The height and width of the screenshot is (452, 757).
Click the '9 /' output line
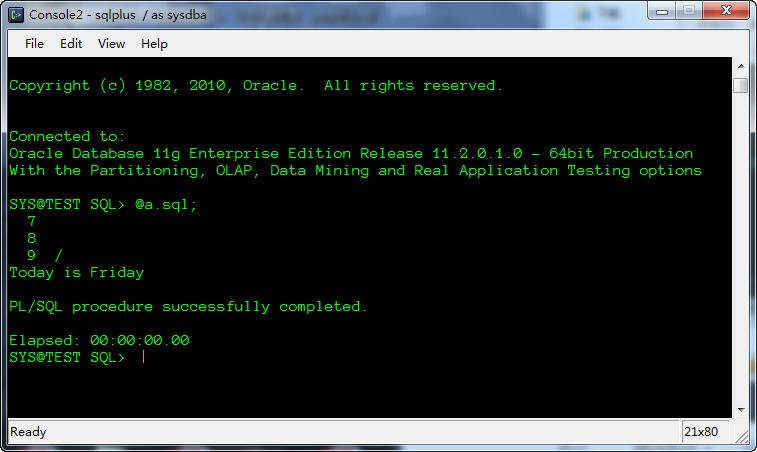[45, 255]
